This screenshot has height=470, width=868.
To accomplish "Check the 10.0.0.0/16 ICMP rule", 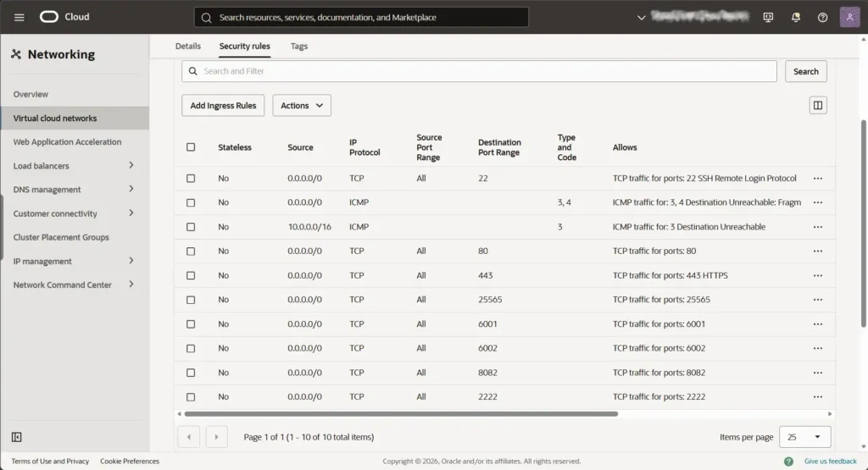I will (191, 227).
